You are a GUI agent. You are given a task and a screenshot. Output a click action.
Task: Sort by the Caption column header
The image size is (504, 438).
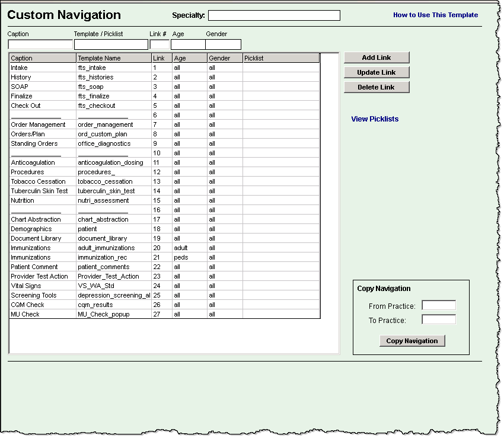click(43, 58)
